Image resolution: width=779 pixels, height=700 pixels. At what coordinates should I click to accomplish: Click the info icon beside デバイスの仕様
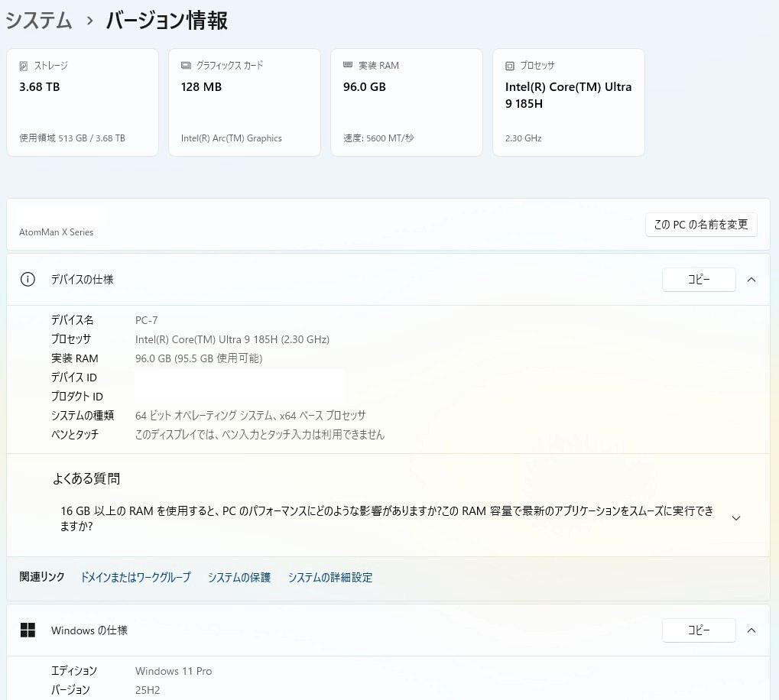pos(28,280)
